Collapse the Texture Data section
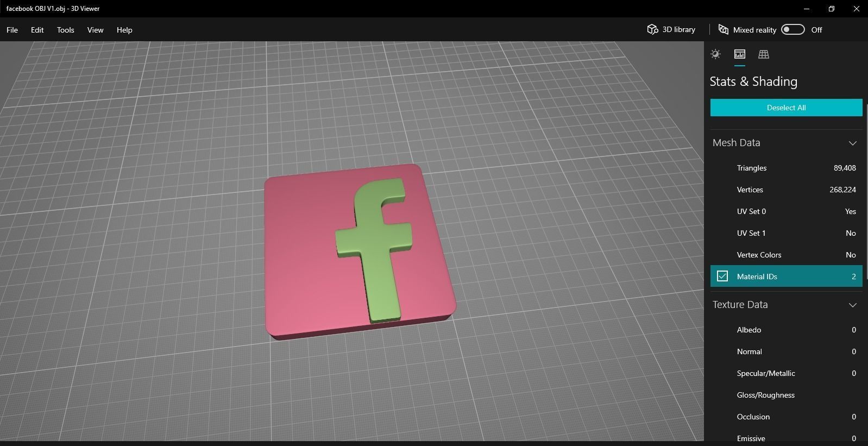 coord(852,305)
